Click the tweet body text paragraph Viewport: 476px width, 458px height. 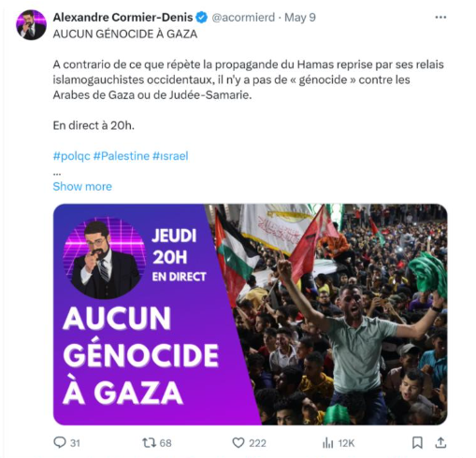pyautogui.click(x=248, y=79)
